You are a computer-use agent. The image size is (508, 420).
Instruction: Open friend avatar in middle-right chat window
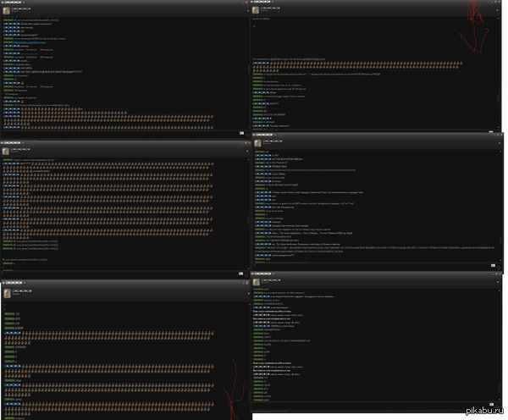pyautogui.click(x=258, y=143)
